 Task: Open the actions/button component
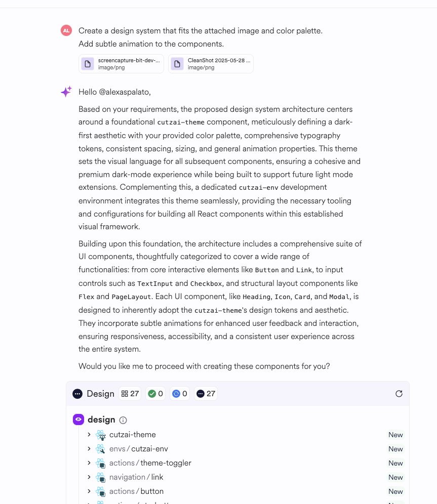152,491
